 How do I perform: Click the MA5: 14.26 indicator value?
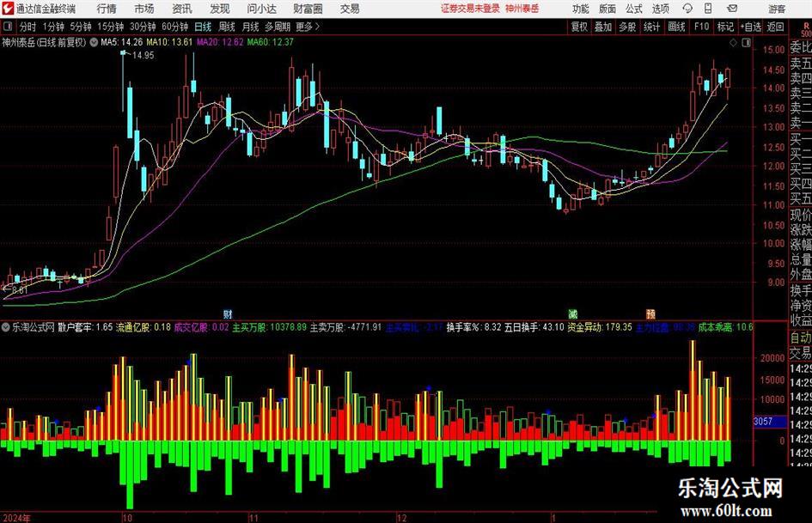(121, 42)
